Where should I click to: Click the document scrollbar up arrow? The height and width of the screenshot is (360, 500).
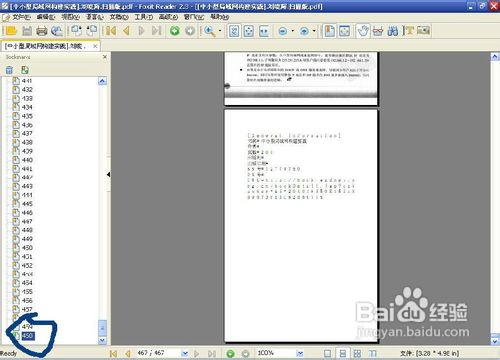click(x=495, y=56)
